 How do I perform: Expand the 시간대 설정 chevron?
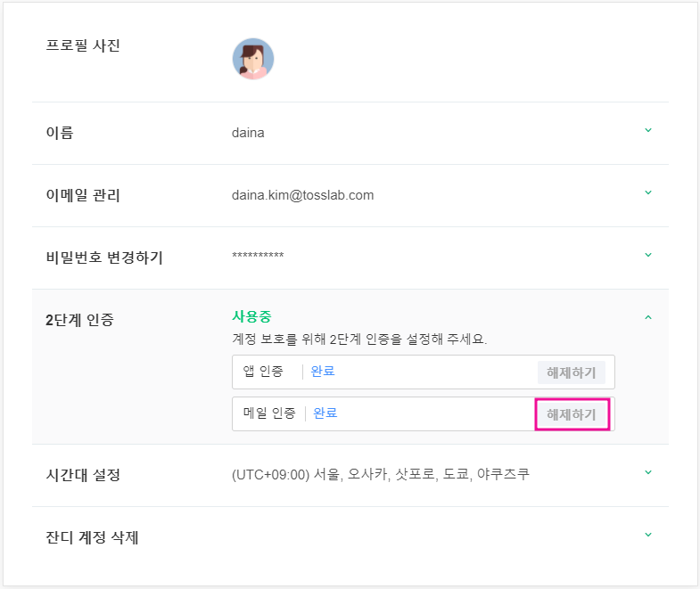click(648, 472)
